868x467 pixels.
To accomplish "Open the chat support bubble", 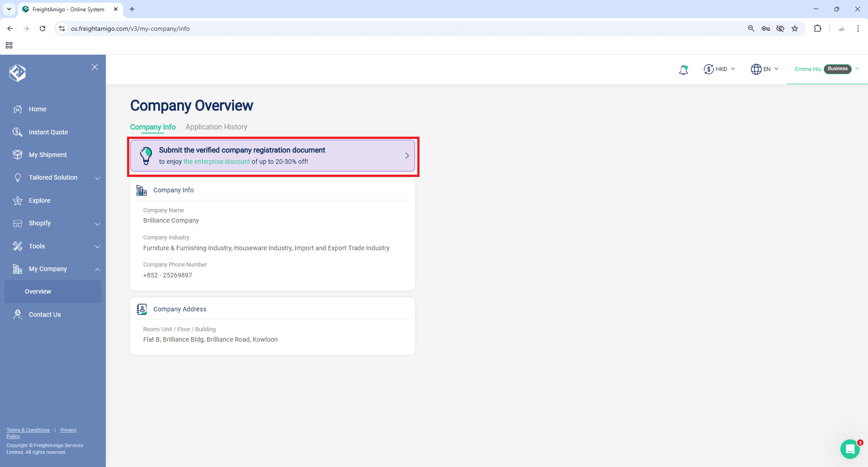I will tap(851, 448).
